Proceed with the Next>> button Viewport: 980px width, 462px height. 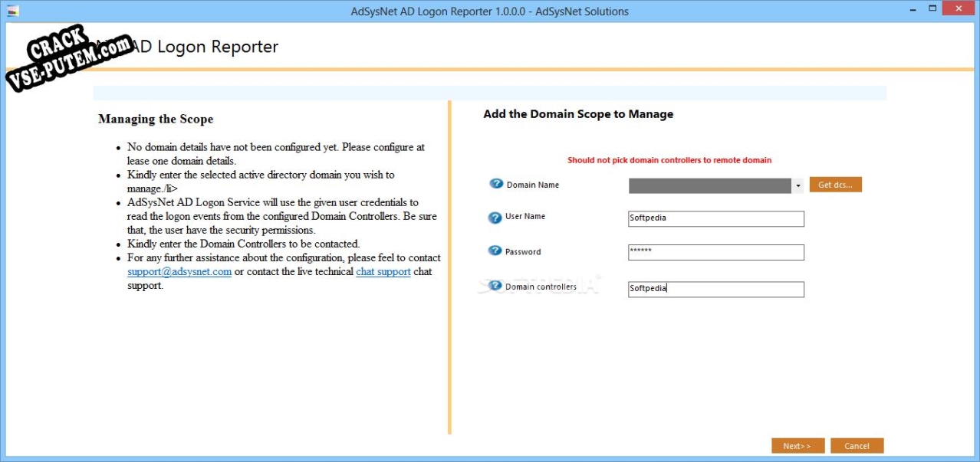pyautogui.click(x=797, y=446)
